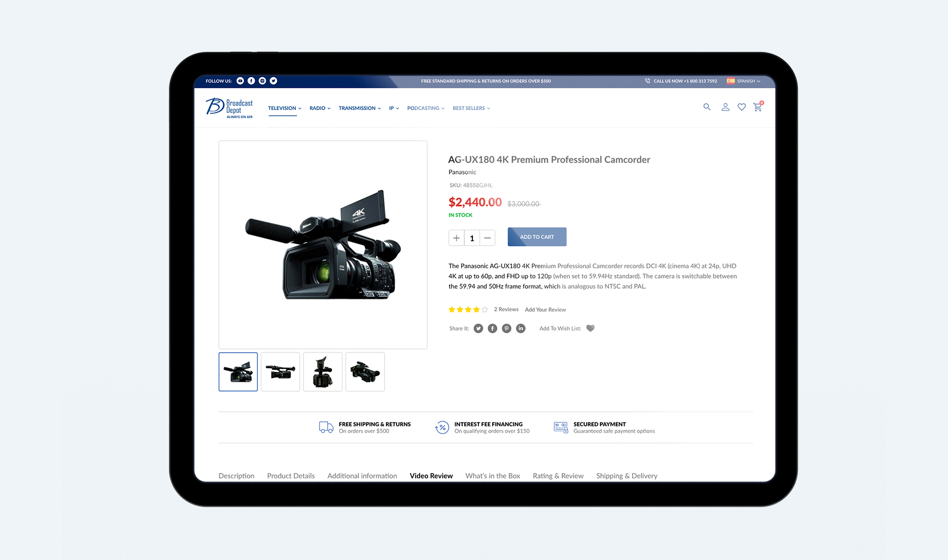Open the header wishlist heart icon
Viewport: 948px width, 560px height.
tap(741, 107)
